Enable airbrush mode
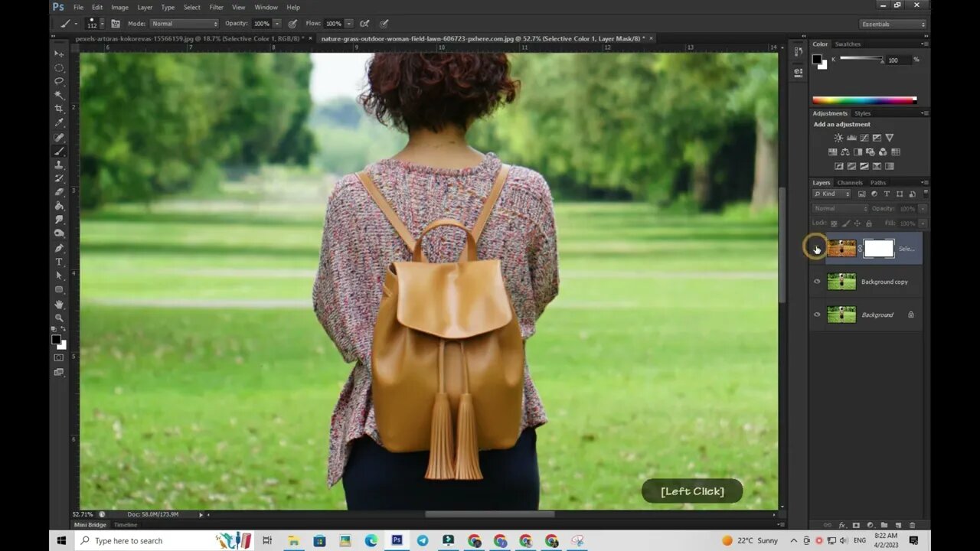 (364, 24)
